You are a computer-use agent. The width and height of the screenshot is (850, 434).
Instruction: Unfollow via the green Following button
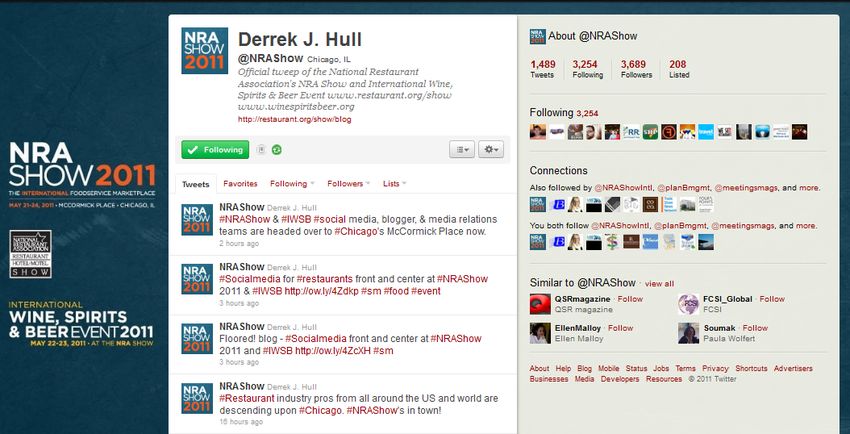pos(215,150)
